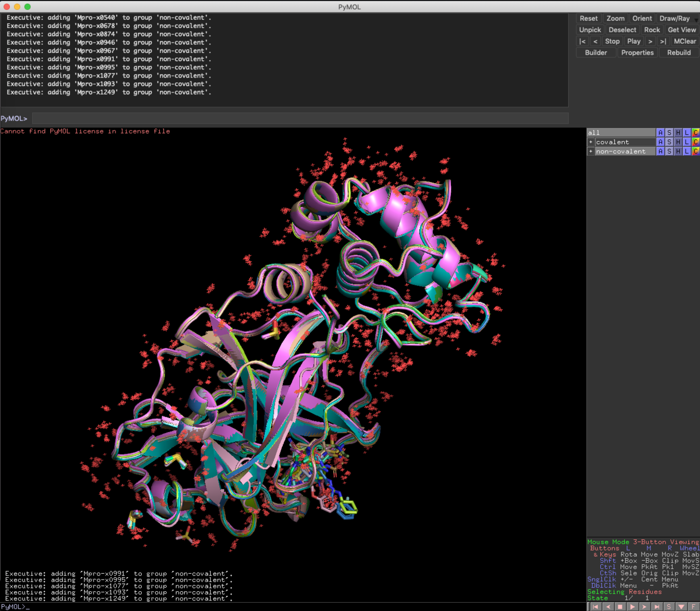Cycle the Mouse Mode 3-Button Viewing label
The width and height of the screenshot is (700, 611).
pyautogui.click(x=643, y=542)
